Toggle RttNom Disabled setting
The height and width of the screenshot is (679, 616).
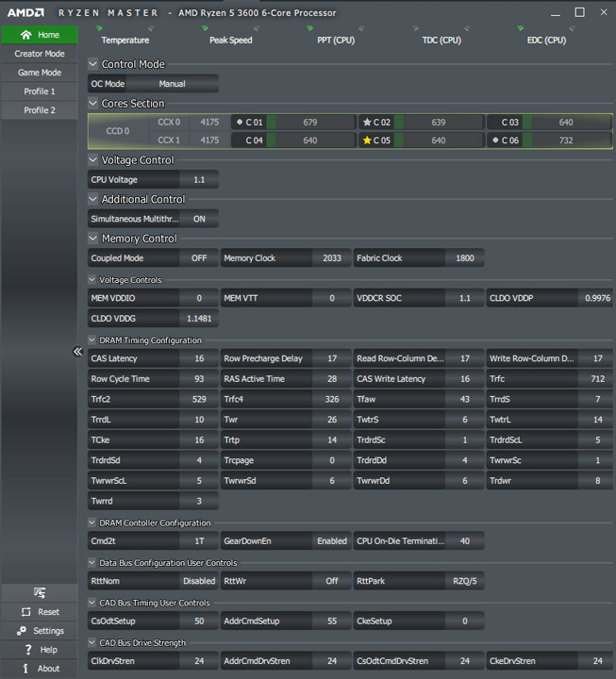[x=199, y=581]
